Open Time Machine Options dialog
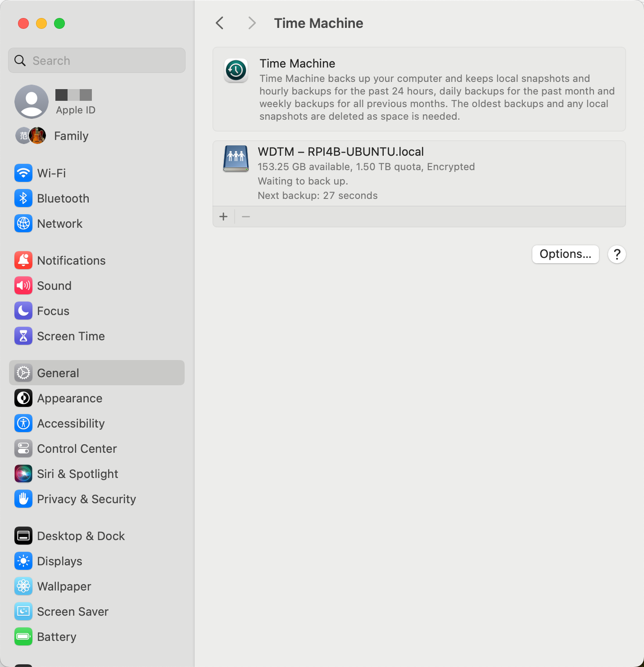The width and height of the screenshot is (644, 667). (x=565, y=254)
